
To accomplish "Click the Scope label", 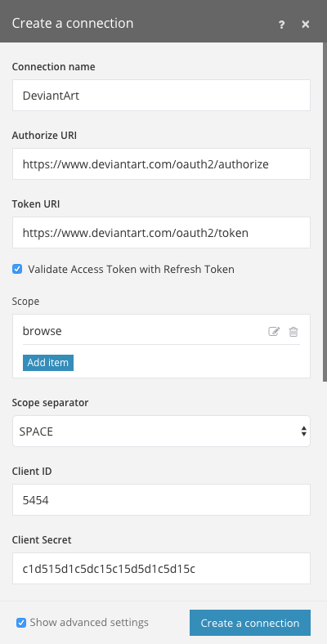I will tap(25, 302).
